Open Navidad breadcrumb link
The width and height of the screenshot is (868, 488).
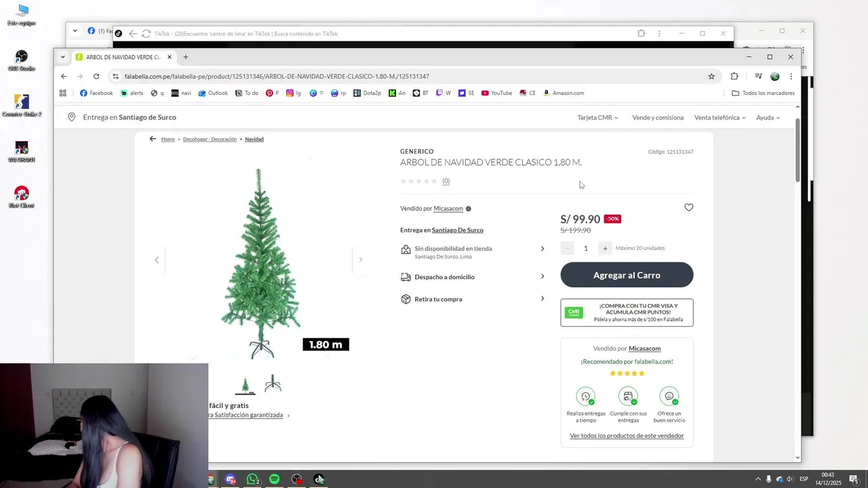[x=254, y=139]
